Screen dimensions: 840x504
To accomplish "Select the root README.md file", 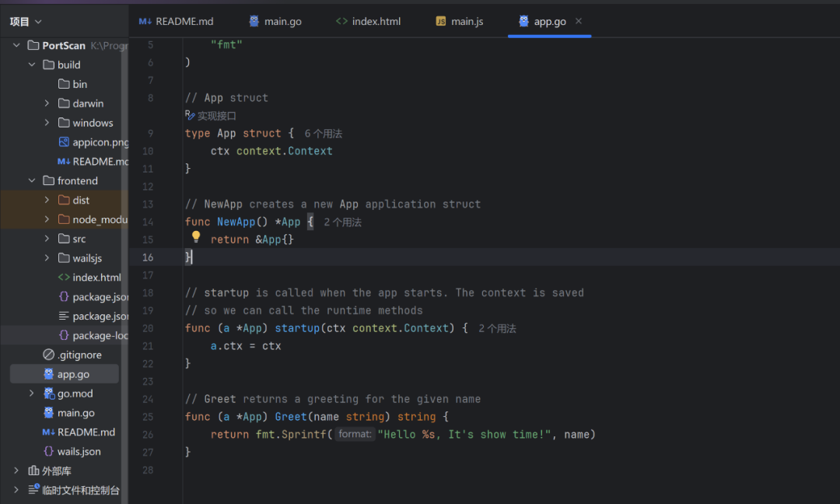I will click(79, 432).
